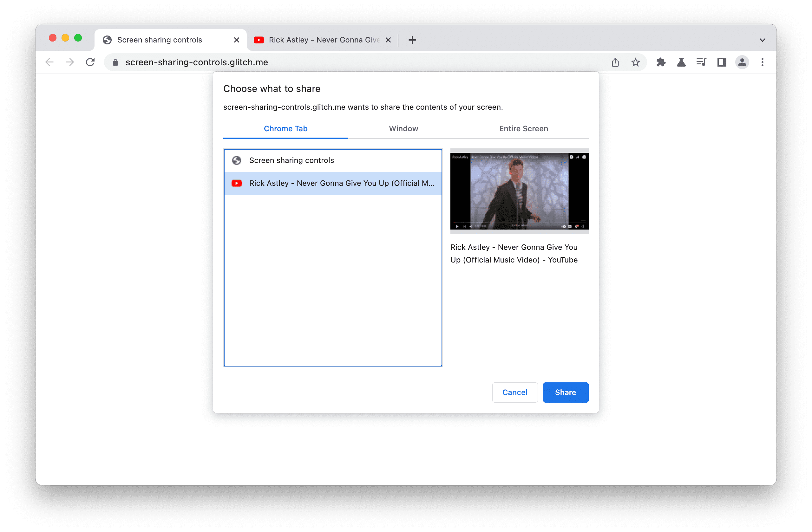Click Share to confirm screen sharing
Image resolution: width=812 pixels, height=532 pixels.
565,393
